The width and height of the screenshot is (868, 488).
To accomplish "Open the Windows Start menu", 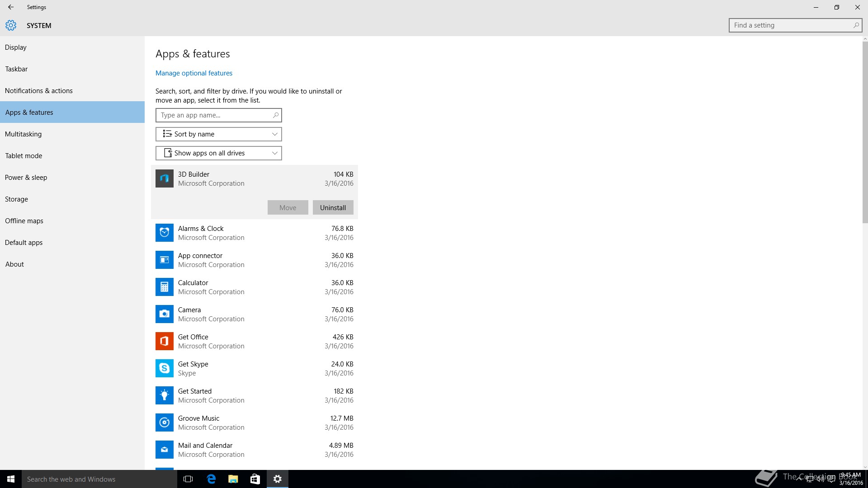I will point(11,479).
